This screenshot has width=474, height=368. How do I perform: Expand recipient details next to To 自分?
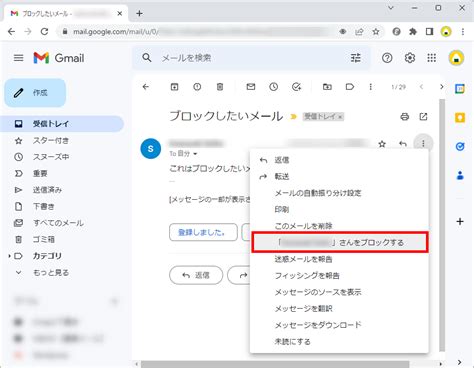coord(195,154)
